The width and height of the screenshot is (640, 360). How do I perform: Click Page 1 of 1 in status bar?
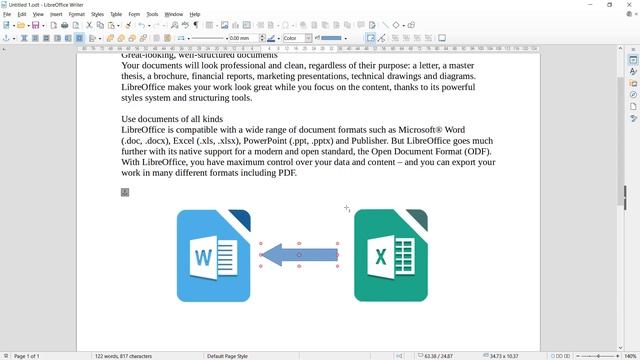click(27, 356)
